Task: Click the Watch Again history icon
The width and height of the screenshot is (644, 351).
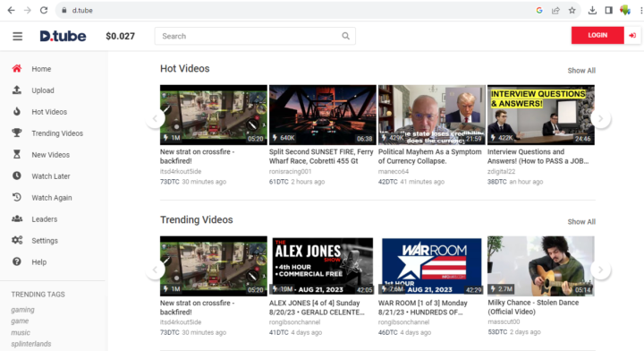Action: coord(17,197)
